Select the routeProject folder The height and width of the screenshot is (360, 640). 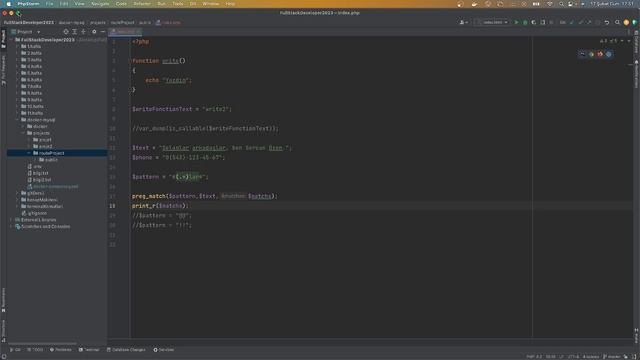coord(57,153)
